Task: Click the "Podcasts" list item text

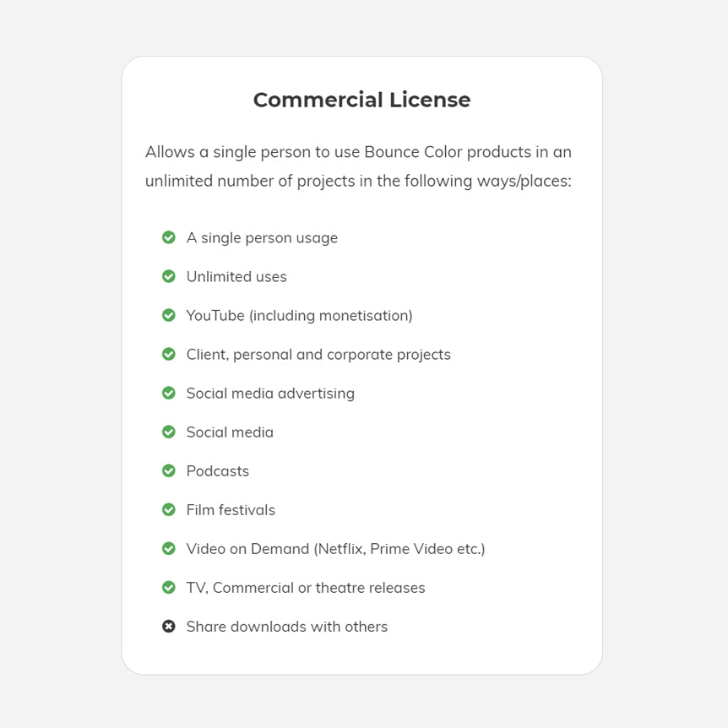Action: [x=218, y=471]
